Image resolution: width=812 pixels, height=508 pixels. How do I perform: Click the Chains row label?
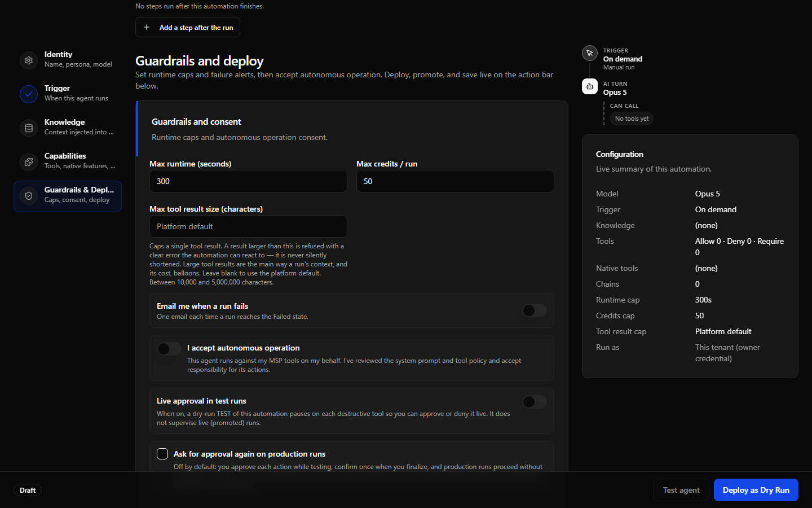point(607,284)
